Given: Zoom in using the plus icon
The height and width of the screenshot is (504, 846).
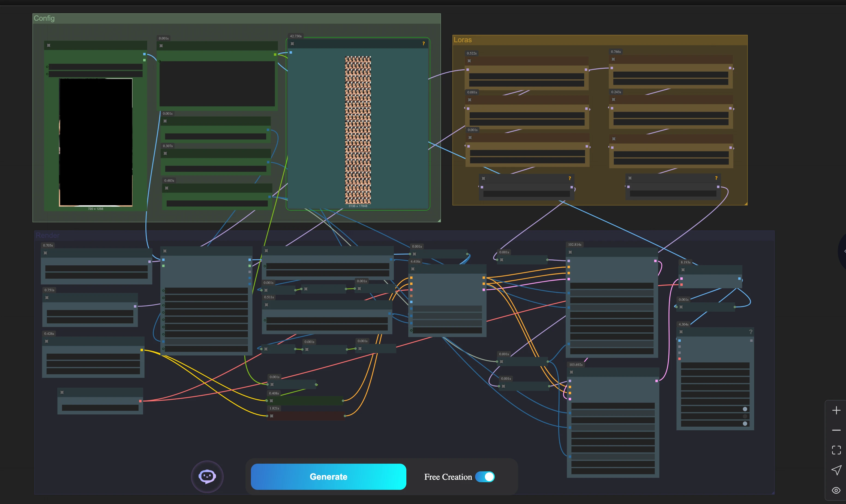Looking at the screenshot, I should (x=836, y=410).
